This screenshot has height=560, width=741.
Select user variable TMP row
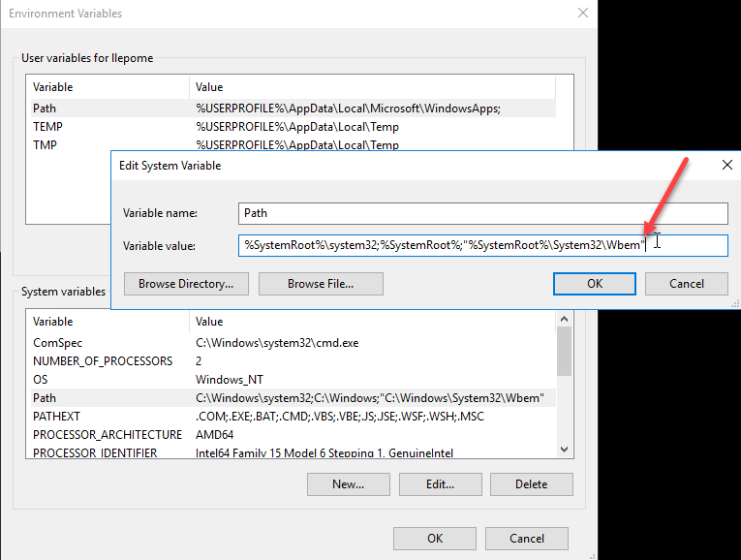pos(293,144)
